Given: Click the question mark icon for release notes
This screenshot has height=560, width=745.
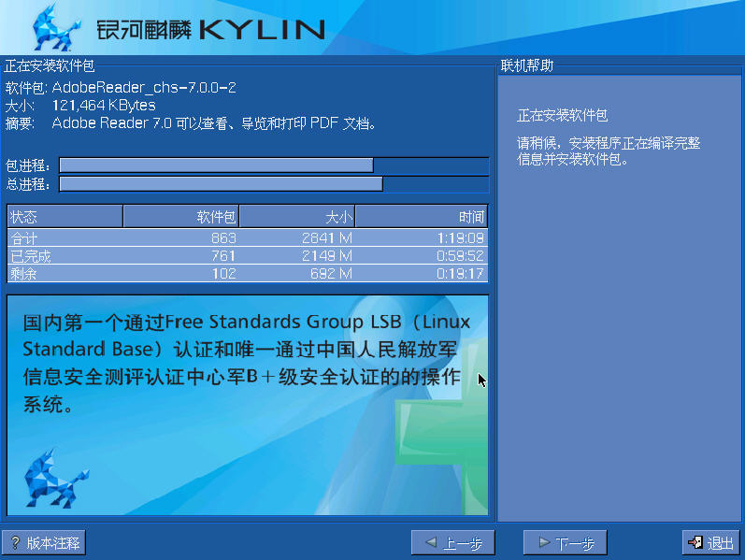Looking at the screenshot, I should click(x=15, y=542).
